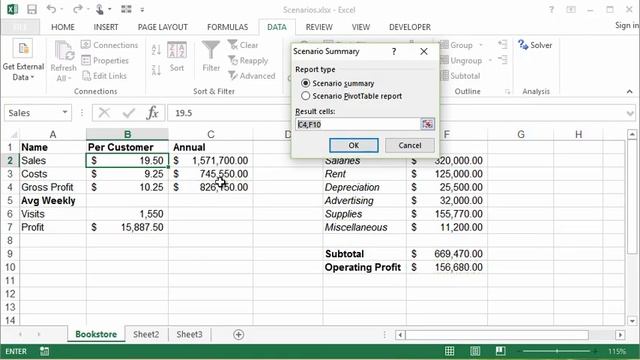Click the collapse dialog icon beside Result cells
This screenshot has height=360, width=640.
pos(427,124)
